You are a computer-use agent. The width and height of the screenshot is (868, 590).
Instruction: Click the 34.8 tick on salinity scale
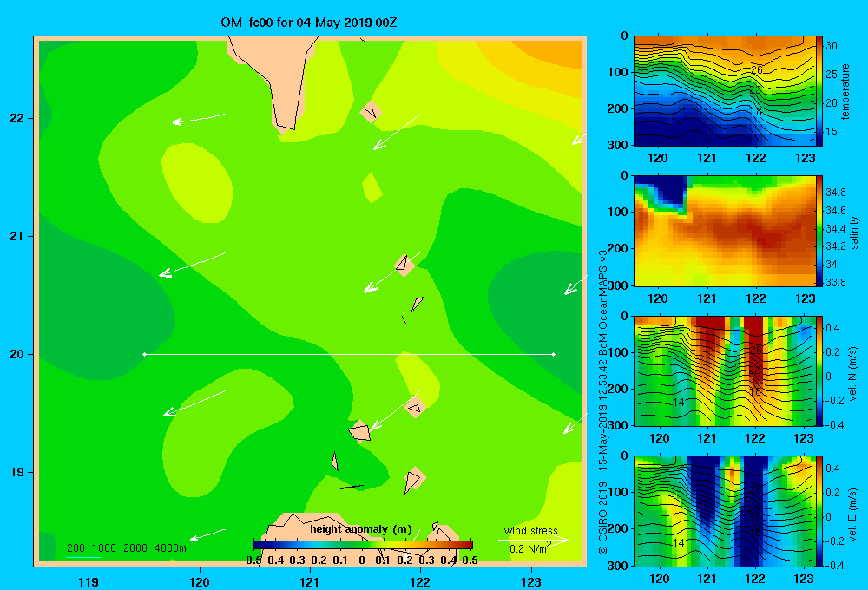836,193
